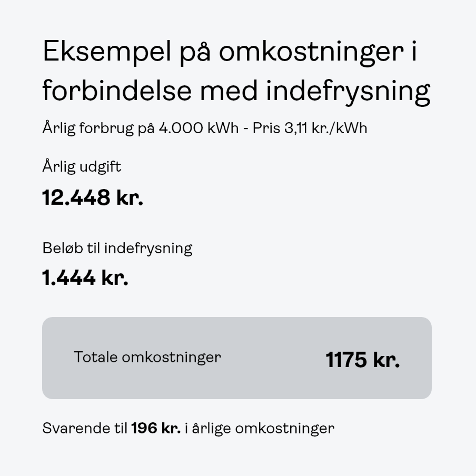Image resolution: width=476 pixels, height=476 pixels.
Task: Click the "3,11 kr./kWh" price text
Action: [326, 129]
